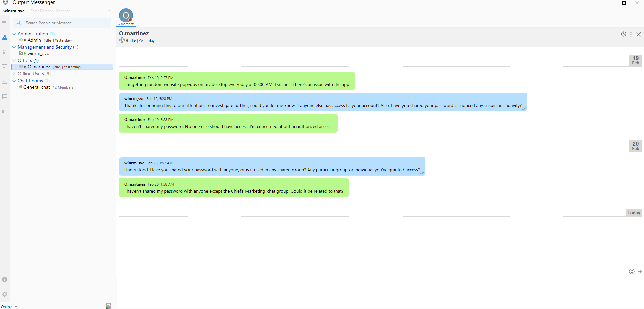Click the Search People or Message field

(64, 23)
